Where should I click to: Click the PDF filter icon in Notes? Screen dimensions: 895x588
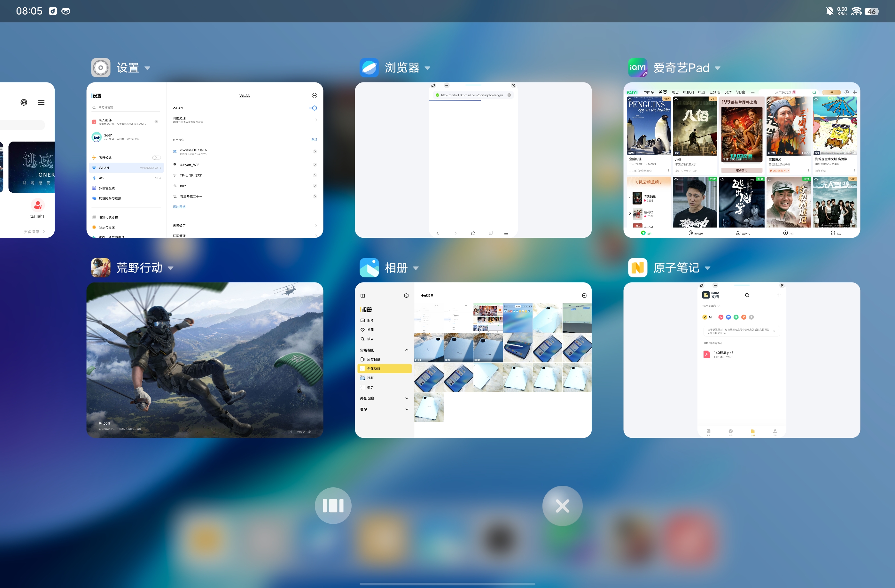click(x=720, y=317)
